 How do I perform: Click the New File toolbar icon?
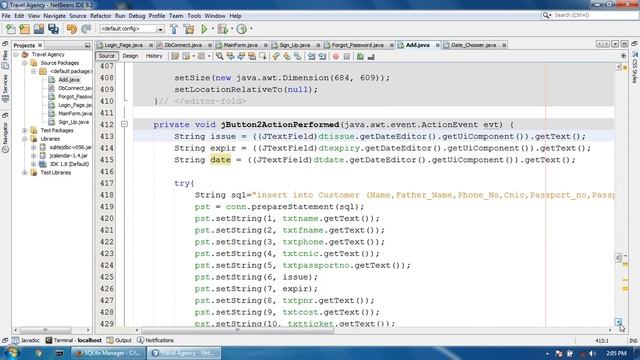(x=11, y=29)
